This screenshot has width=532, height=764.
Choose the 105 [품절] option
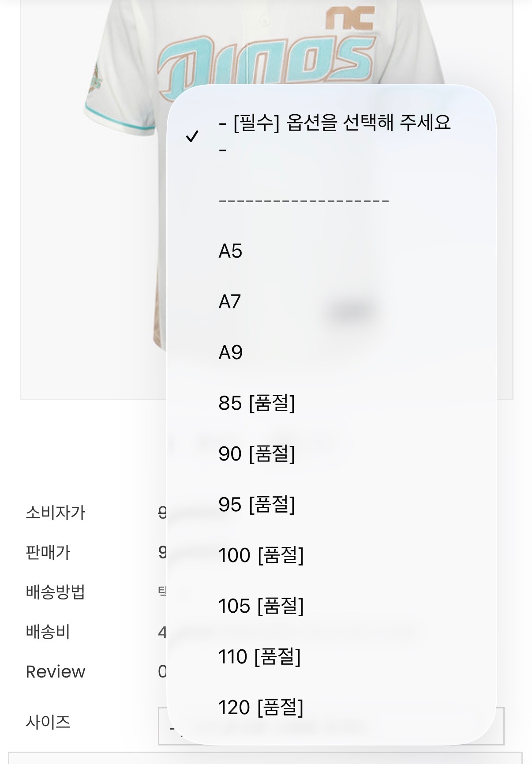[x=261, y=606]
